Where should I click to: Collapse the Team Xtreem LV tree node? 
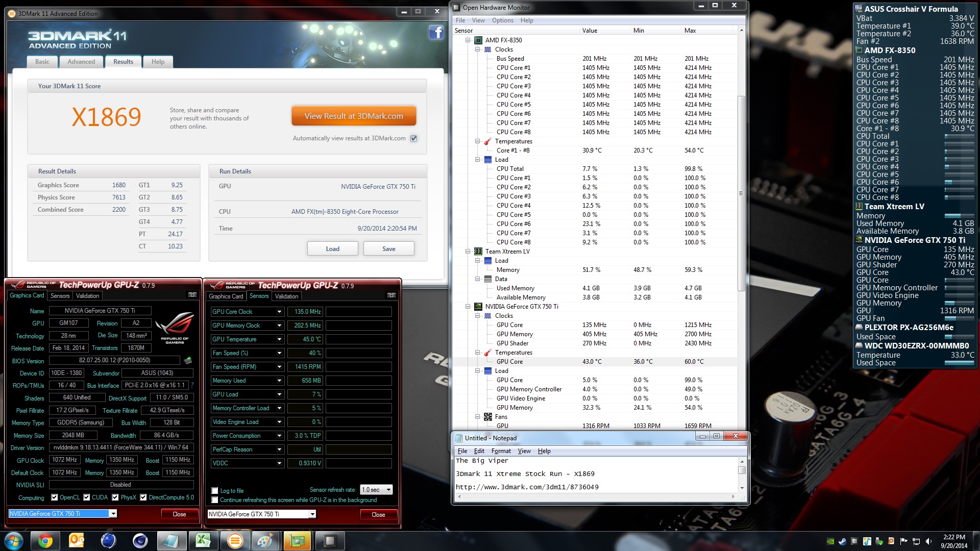click(468, 252)
